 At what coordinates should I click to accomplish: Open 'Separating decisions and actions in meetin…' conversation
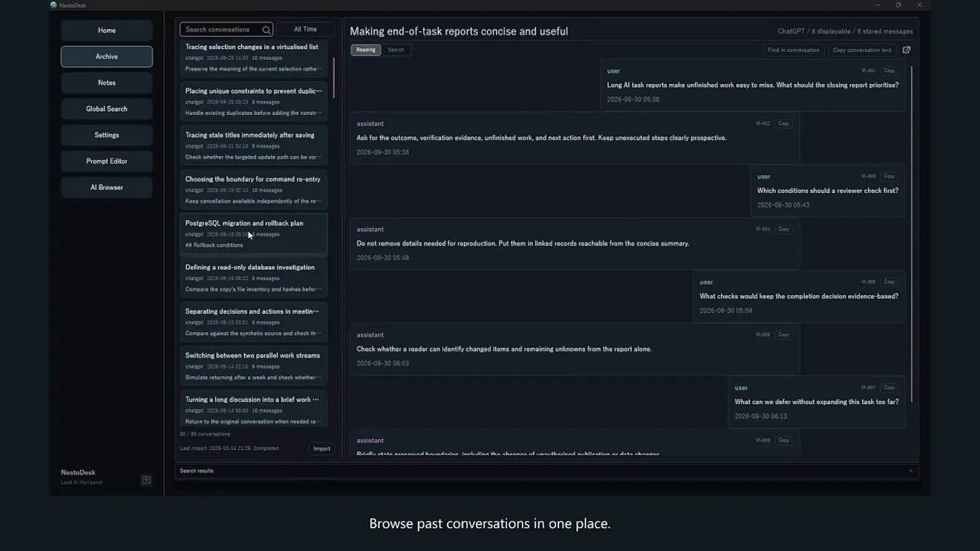pos(254,323)
